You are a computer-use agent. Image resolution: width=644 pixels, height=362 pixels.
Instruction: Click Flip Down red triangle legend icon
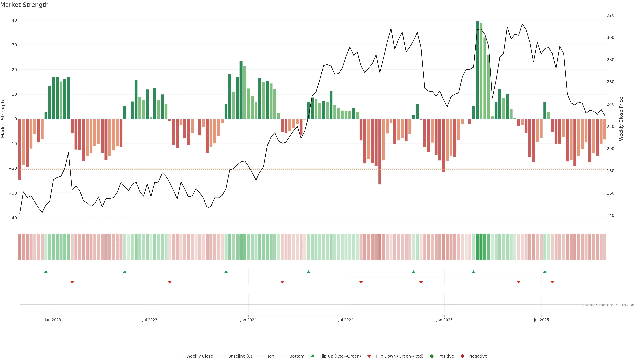pyautogui.click(x=369, y=356)
